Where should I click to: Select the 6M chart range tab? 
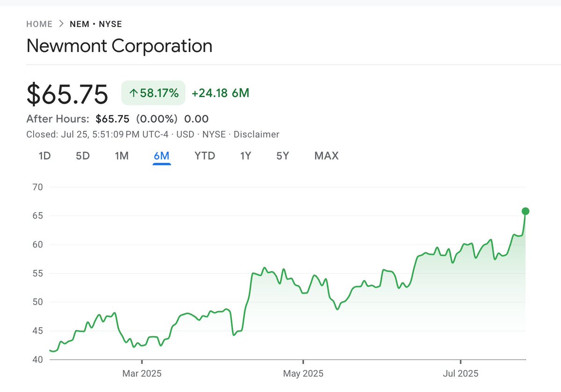tap(161, 156)
